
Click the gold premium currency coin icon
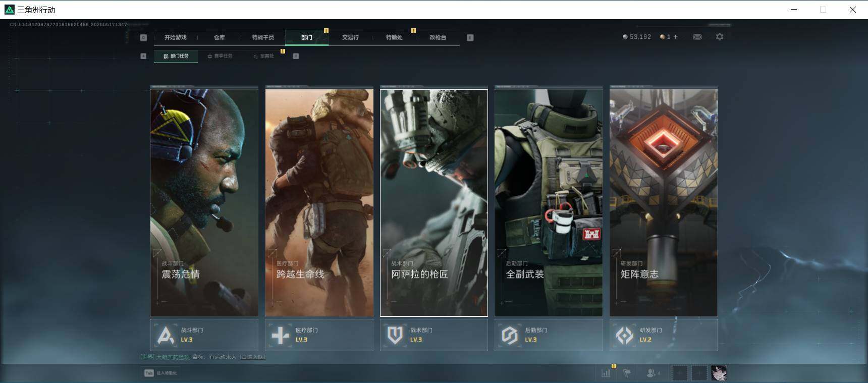click(662, 37)
